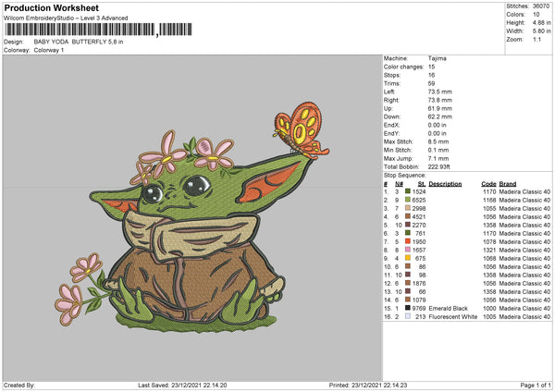Click the Machine value Tajima
This screenshot has height=392, width=555.
438,58
